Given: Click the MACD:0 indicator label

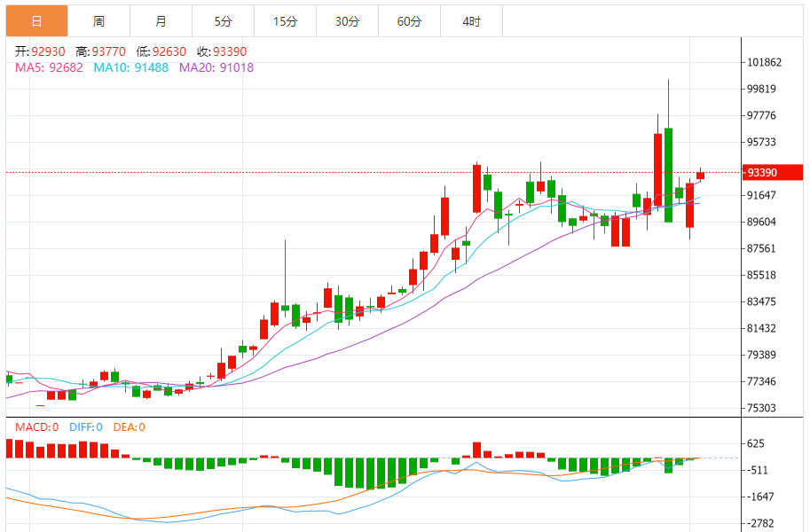Looking at the screenshot, I should click(36, 427).
